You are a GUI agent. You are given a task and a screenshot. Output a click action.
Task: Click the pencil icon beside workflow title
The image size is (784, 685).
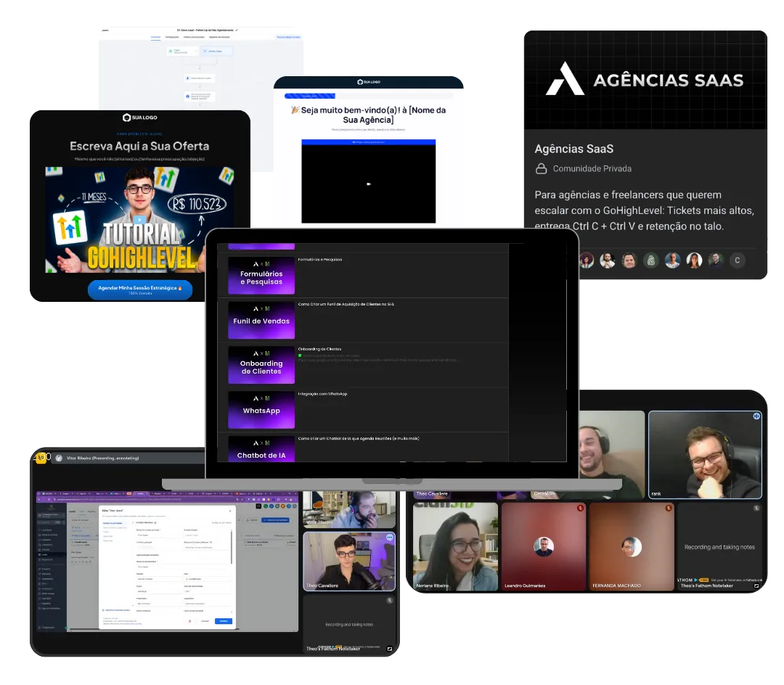pyautogui.click(x=237, y=30)
